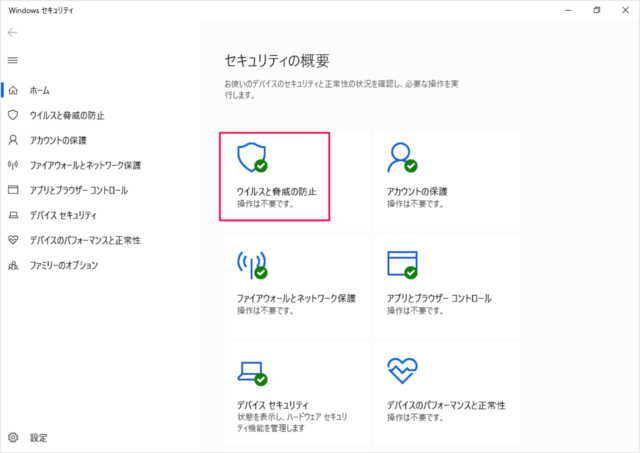Click the family icon in sidebar
This screenshot has width=640, height=453.
point(13,265)
